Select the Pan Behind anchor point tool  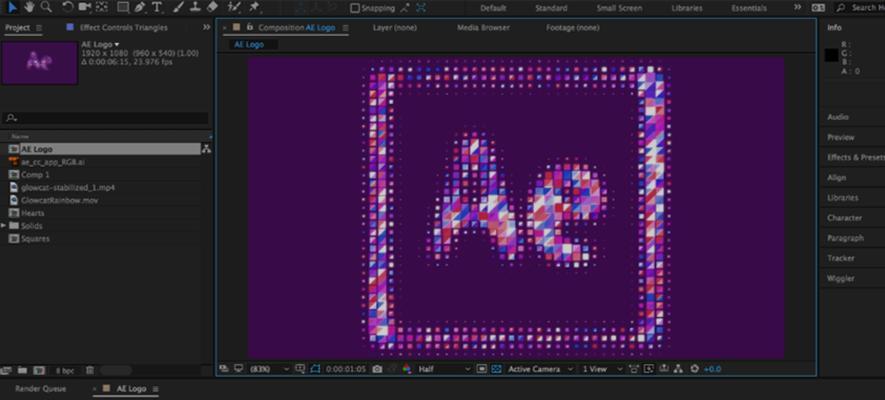(102, 7)
